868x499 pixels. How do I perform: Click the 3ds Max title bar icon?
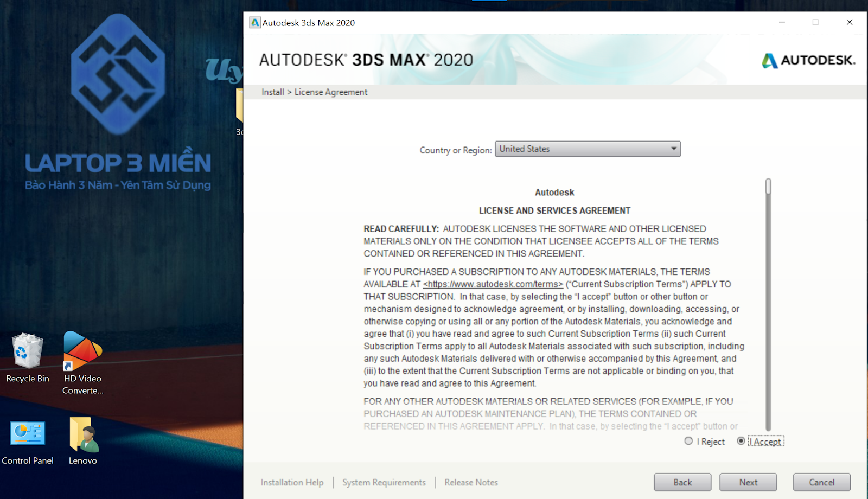tap(254, 23)
